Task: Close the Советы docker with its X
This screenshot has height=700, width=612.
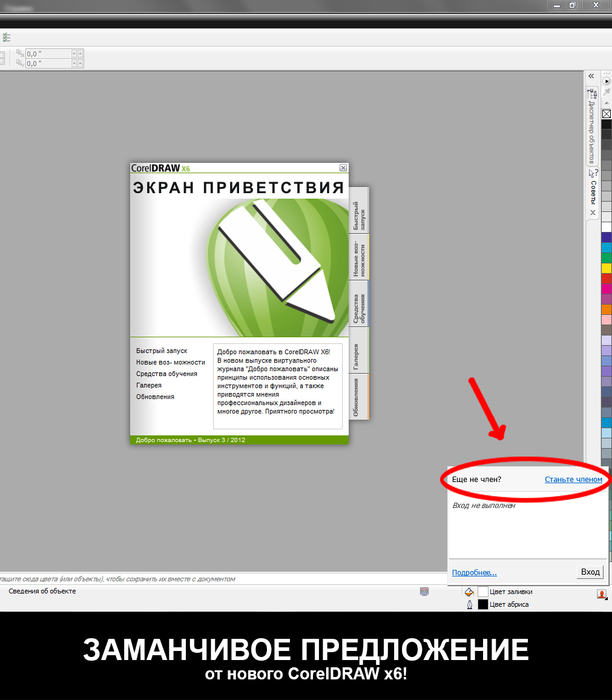Action: click(x=593, y=213)
